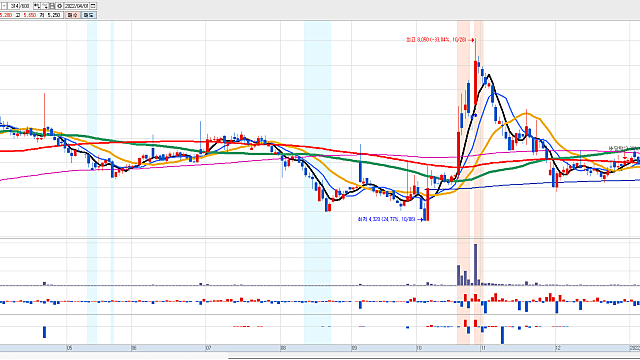This screenshot has height=360, width=640.
Task: Select the 10 month label on time axis
Action: [419, 348]
